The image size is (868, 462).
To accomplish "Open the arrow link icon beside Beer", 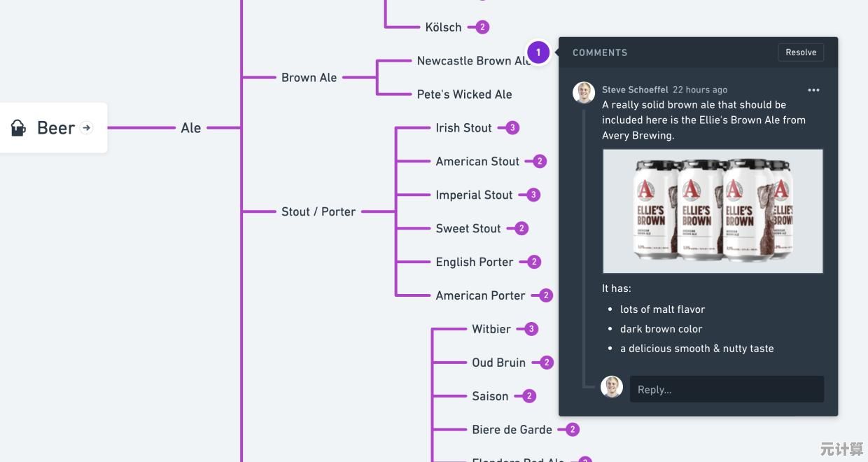I will pos(87,127).
